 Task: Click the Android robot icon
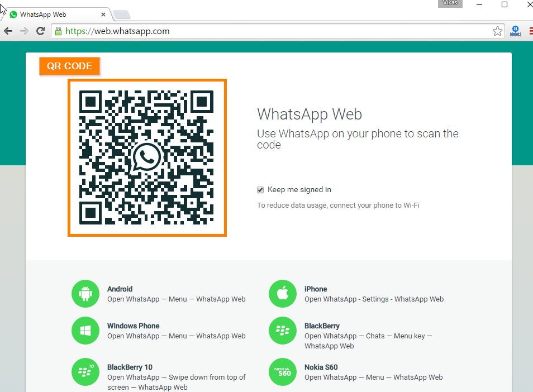[x=85, y=294]
